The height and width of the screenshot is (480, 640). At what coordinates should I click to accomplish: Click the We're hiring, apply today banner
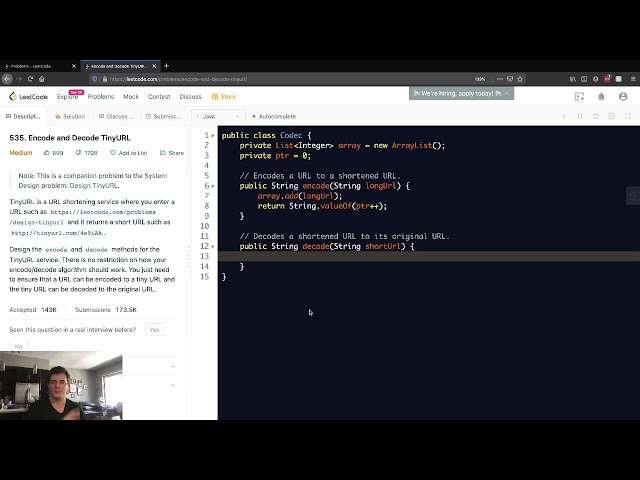[x=457, y=93]
